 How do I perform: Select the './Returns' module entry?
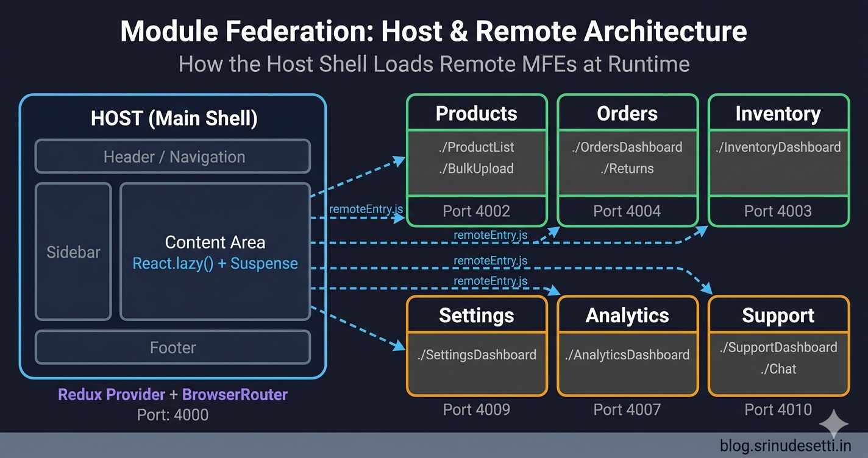(627, 169)
